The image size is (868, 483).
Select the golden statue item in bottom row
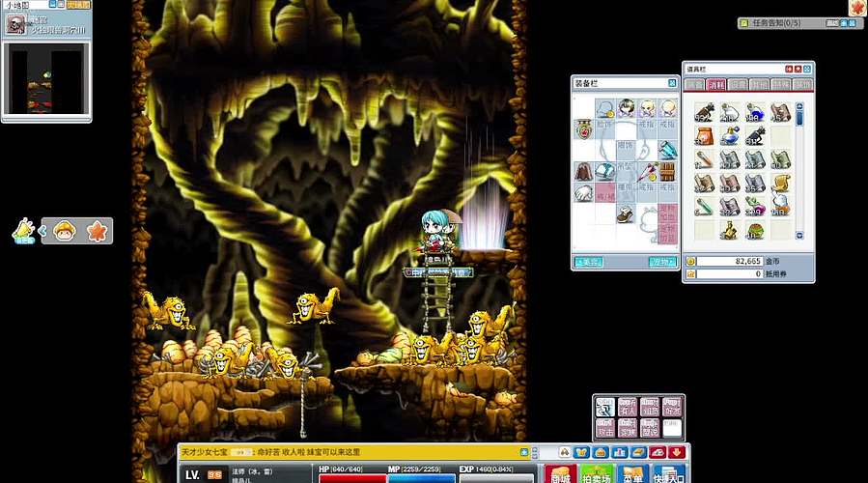[730, 230]
